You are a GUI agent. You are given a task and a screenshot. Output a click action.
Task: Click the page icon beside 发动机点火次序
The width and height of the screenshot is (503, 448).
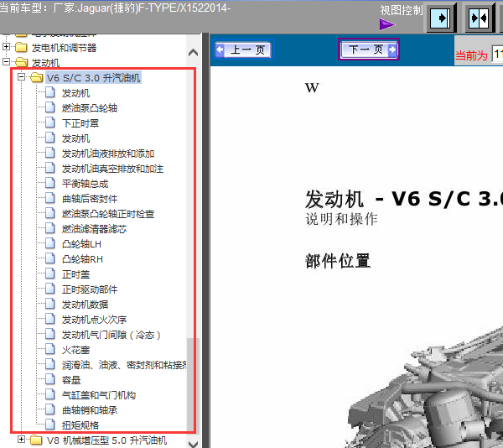click(x=50, y=319)
